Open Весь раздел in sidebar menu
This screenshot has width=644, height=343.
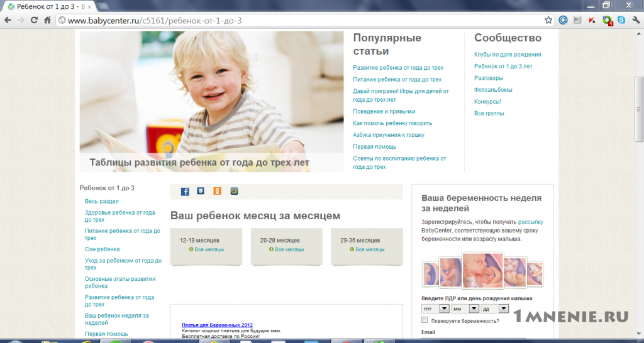[102, 202]
